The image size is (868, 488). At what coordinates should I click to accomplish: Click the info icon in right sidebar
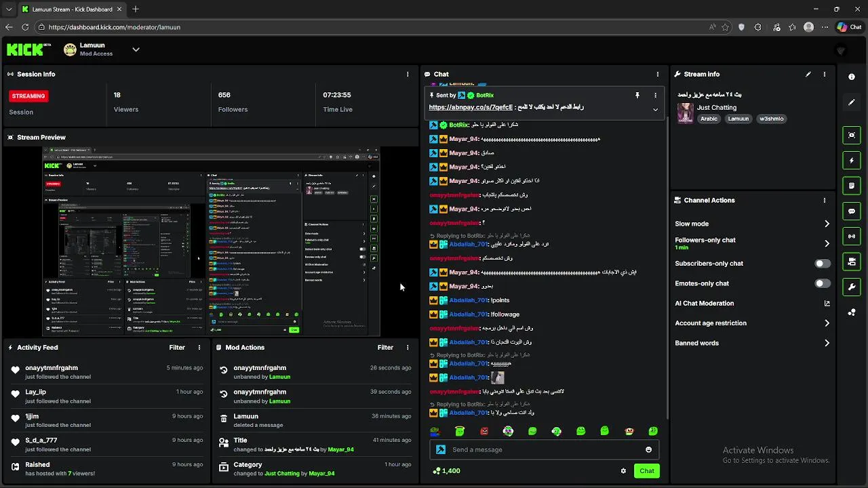pos(852,77)
